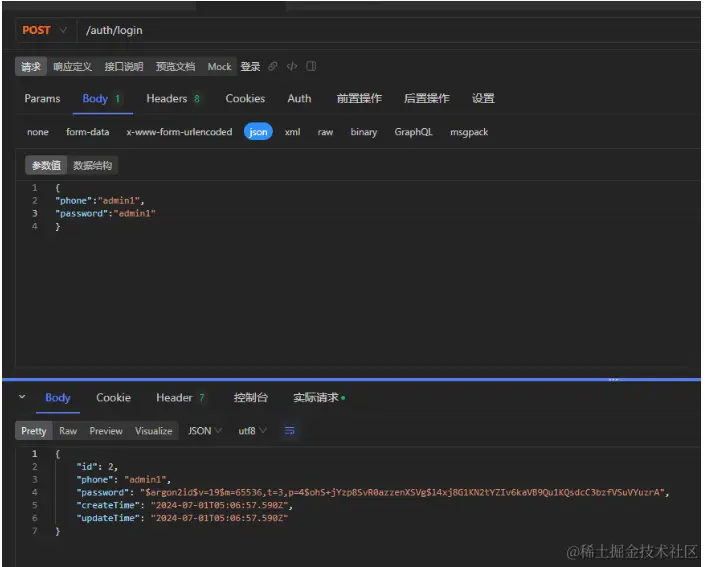
Task: Switch to 数据结构 view
Action: pyautogui.click(x=93, y=165)
